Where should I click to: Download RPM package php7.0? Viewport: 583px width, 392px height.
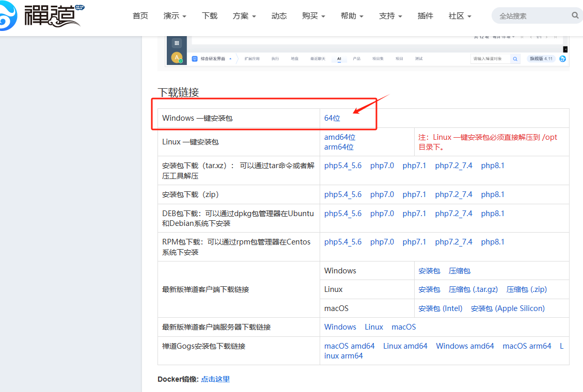click(x=382, y=242)
